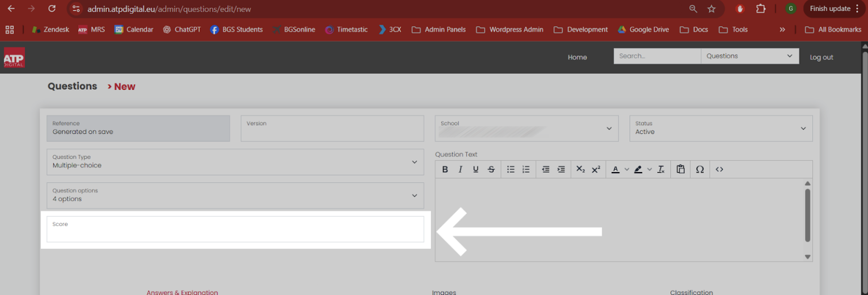The height and width of the screenshot is (295, 868).
Task: Open the Status dropdown
Action: 721,129
